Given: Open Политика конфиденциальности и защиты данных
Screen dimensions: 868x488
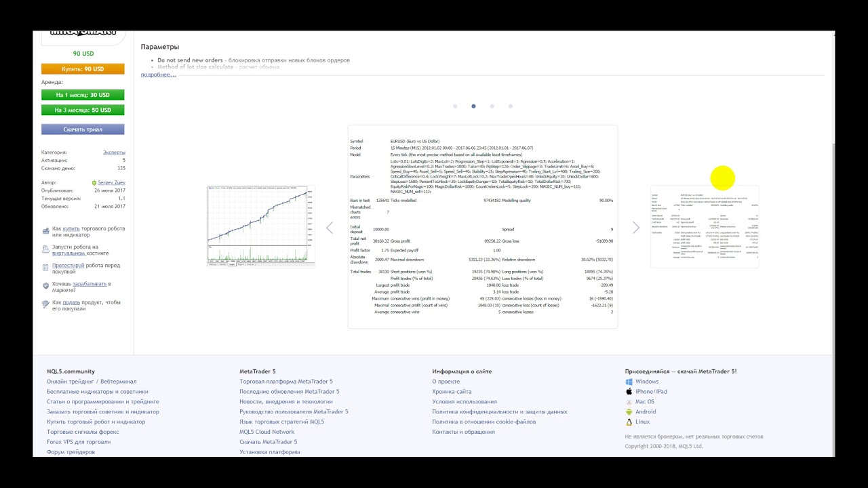Looking at the screenshot, I should 500,411.
